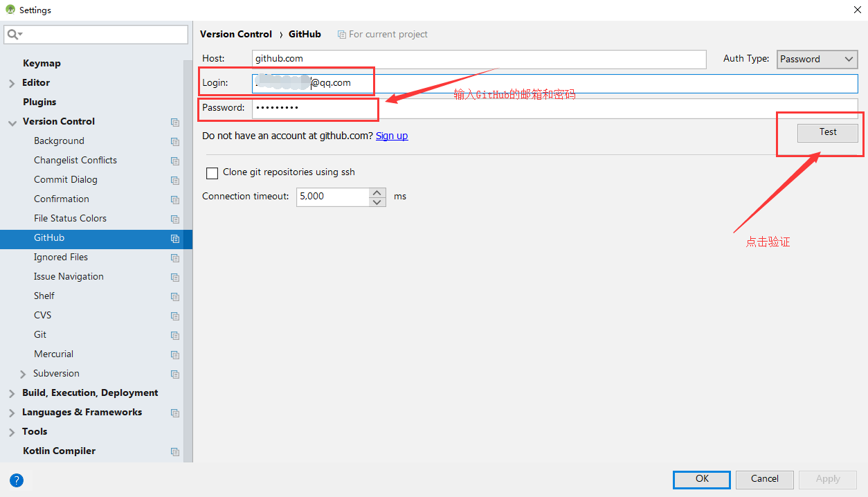Expand the Languages & Frameworks node
868x497 pixels.
(x=12, y=413)
